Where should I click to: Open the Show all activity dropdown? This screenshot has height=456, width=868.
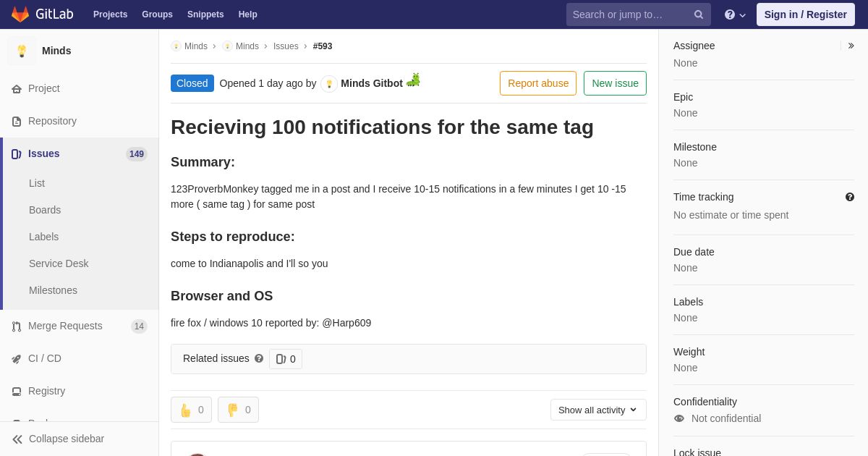(598, 410)
